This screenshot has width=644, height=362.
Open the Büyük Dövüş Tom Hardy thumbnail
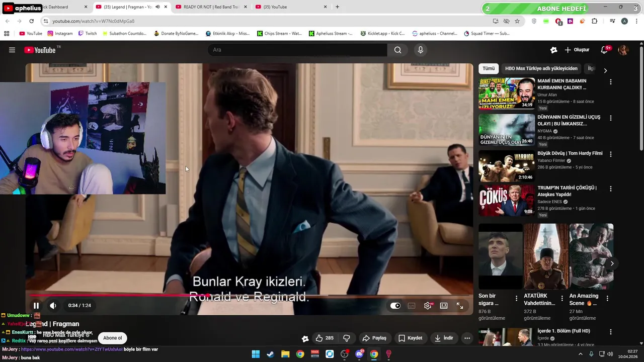pyautogui.click(x=507, y=166)
